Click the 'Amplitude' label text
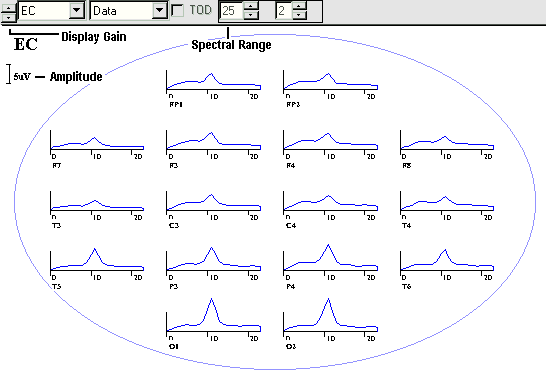 (x=76, y=77)
